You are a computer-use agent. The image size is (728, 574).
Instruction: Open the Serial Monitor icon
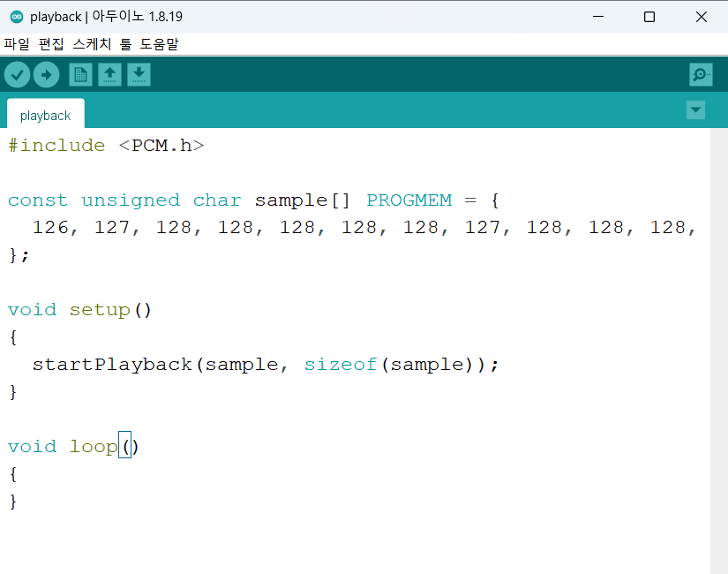701,75
